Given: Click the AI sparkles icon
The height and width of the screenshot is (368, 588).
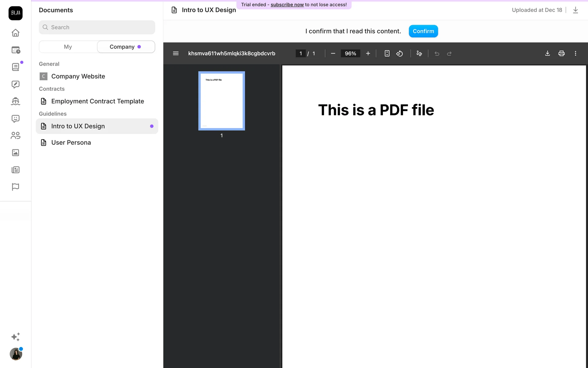Looking at the screenshot, I should (15, 337).
